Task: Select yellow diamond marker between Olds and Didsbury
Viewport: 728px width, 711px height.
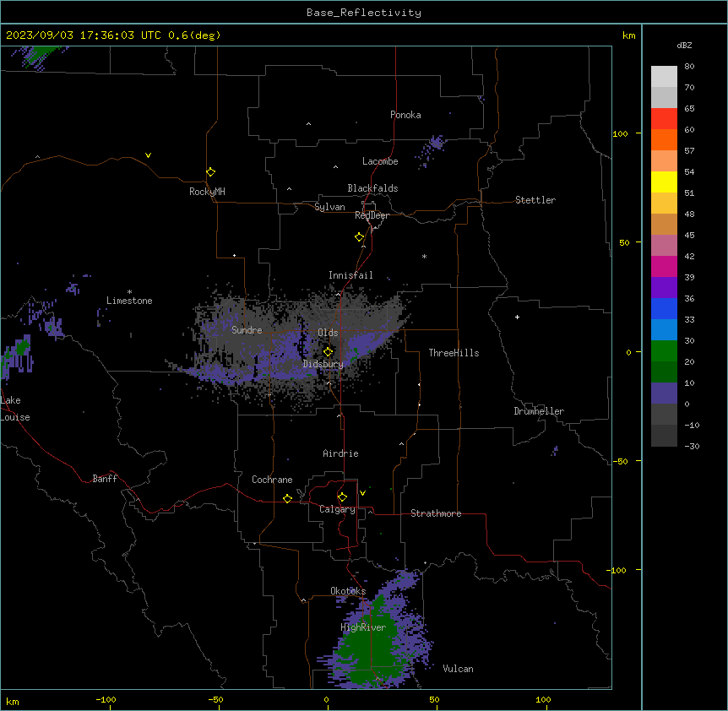Action: (x=328, y=352)
